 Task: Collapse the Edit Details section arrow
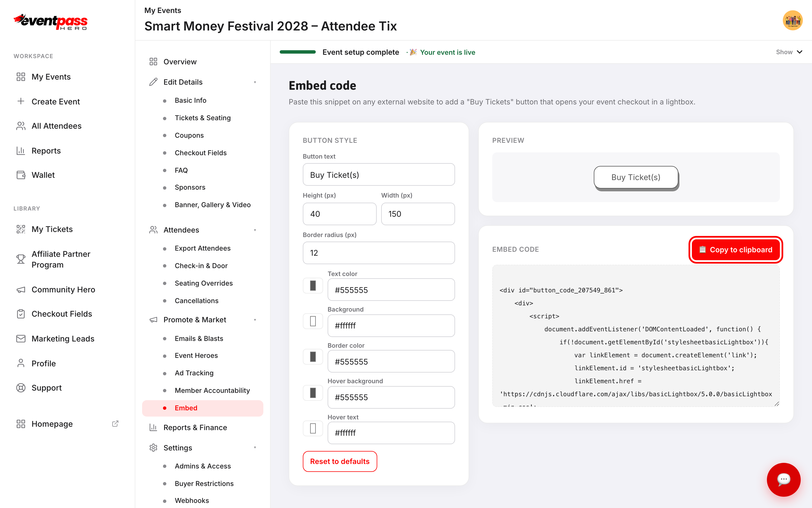pos(255,82)
